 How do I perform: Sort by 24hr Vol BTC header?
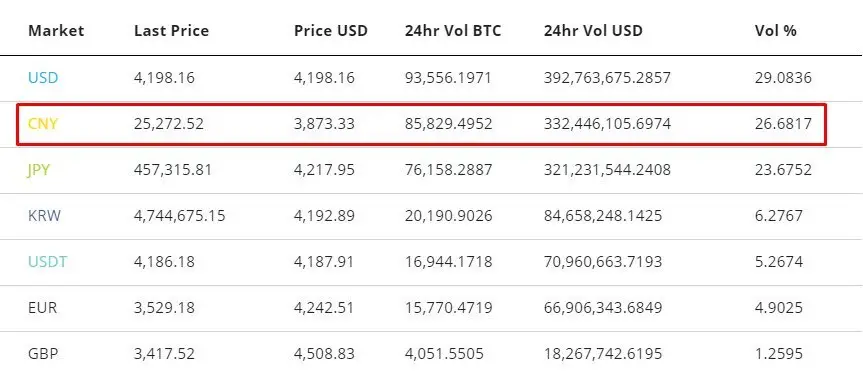(453, 30)
